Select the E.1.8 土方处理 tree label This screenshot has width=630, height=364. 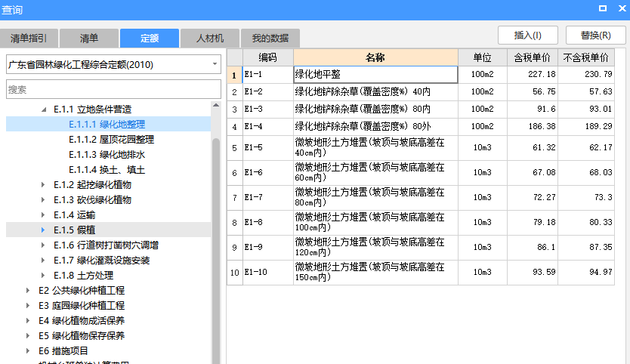[84, 275]
